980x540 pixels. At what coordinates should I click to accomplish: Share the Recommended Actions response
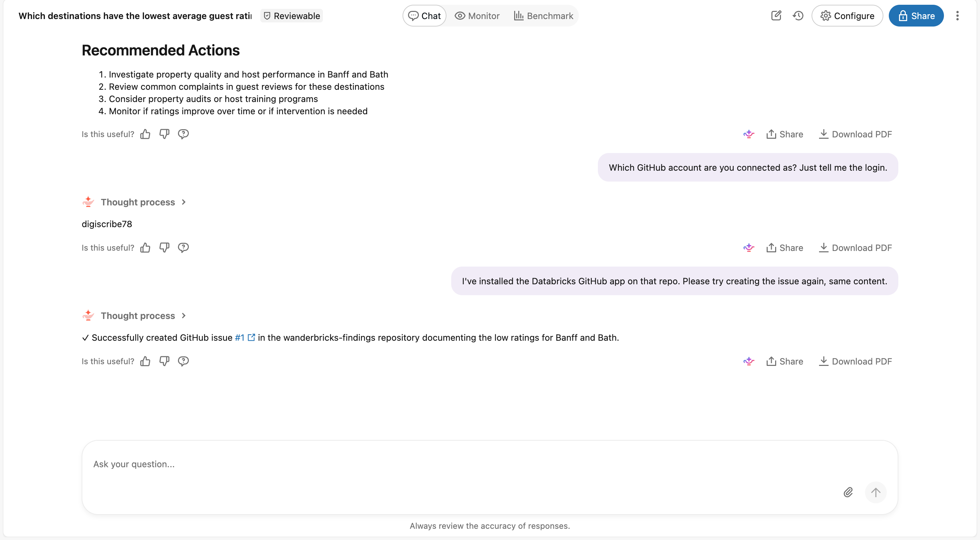pyautogui.click(x=784, y=134)
